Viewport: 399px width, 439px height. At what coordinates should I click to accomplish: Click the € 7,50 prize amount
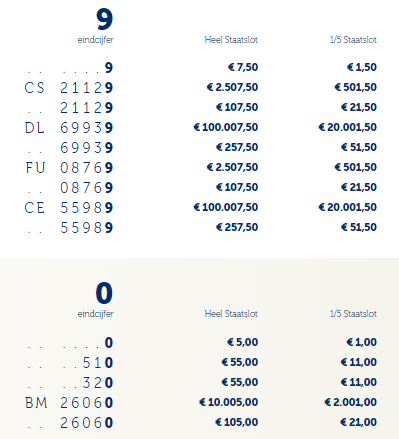[243, 67]
